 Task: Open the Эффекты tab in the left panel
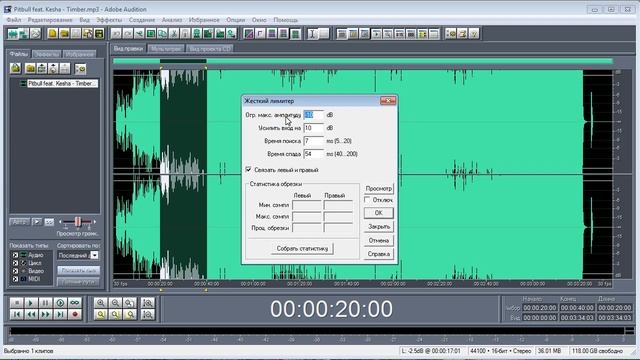click(x=47, y=54)
